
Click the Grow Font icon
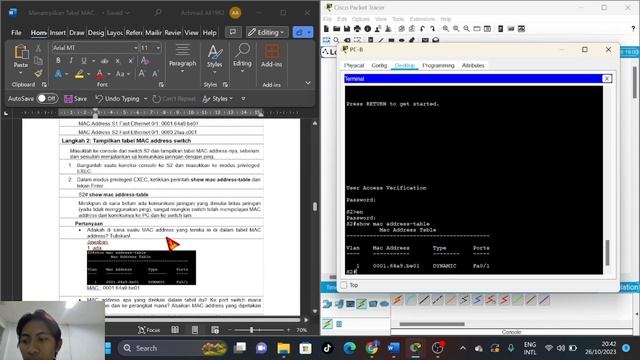142,73
